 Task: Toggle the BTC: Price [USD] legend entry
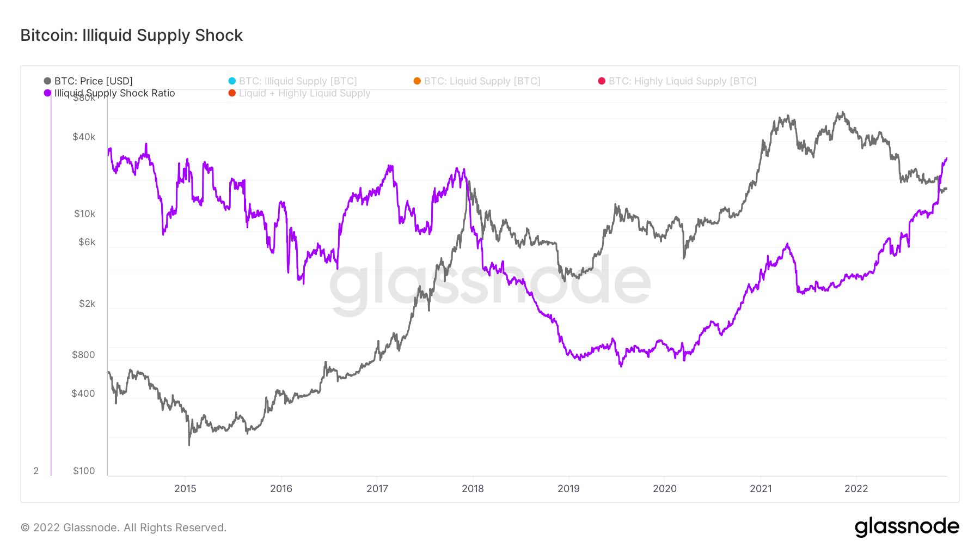coord(88,81)
